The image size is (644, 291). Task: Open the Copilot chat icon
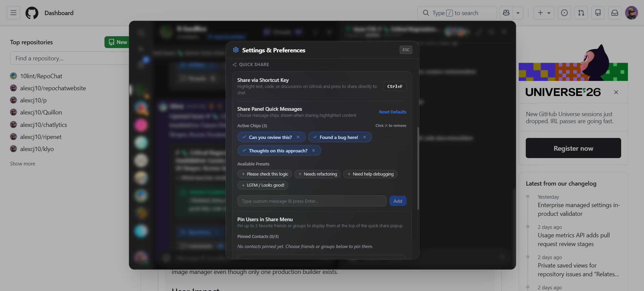tap(506, 13)
